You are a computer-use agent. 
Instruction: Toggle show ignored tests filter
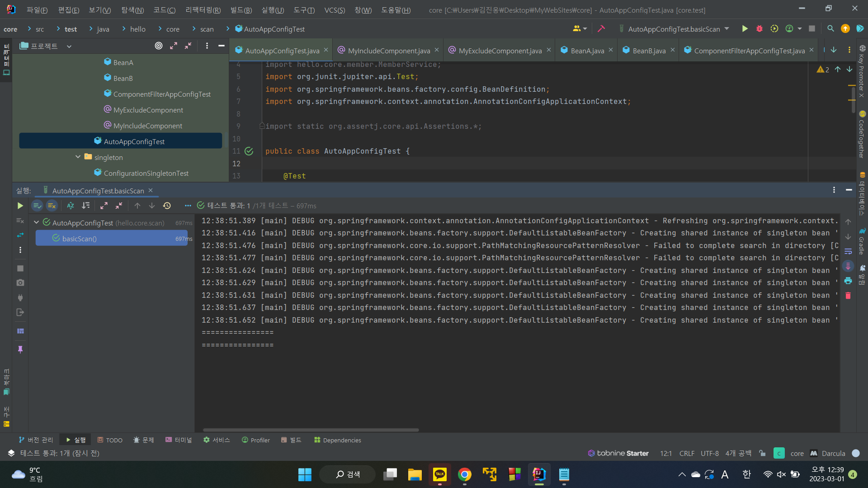point(52,206)
